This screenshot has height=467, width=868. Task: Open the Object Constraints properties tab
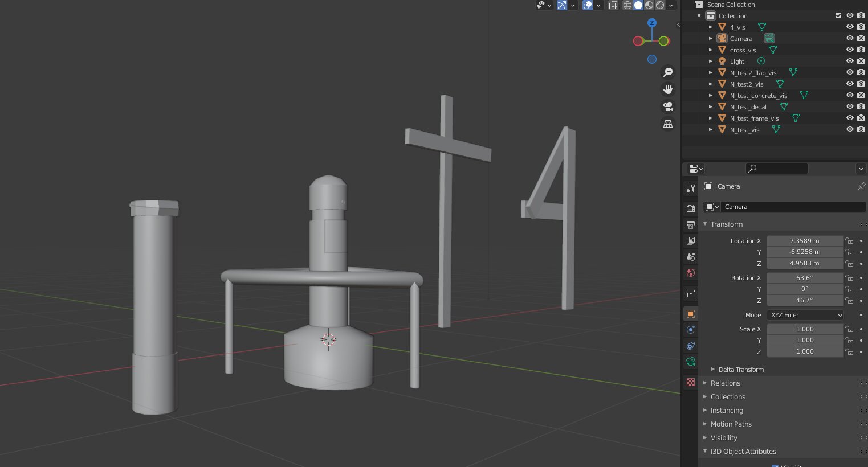click(691, 346)
